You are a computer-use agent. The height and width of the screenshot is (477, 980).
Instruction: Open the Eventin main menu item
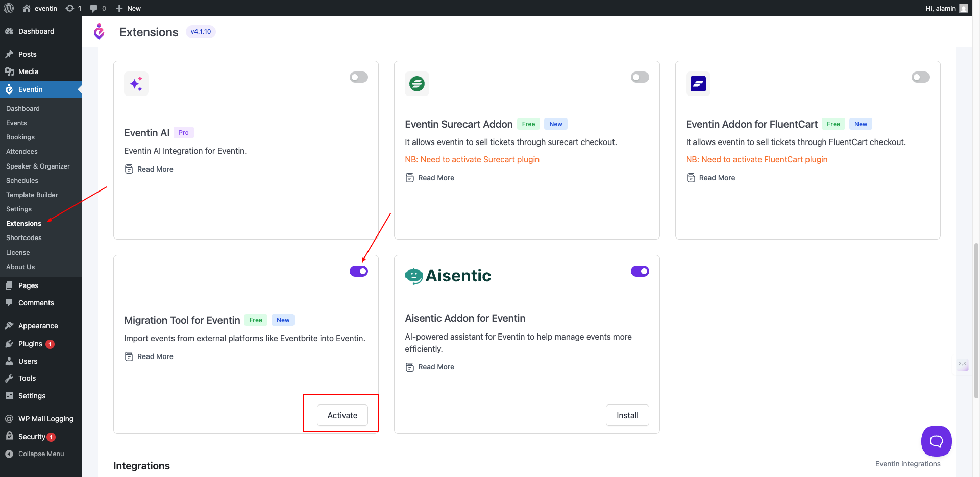[41, 89]
